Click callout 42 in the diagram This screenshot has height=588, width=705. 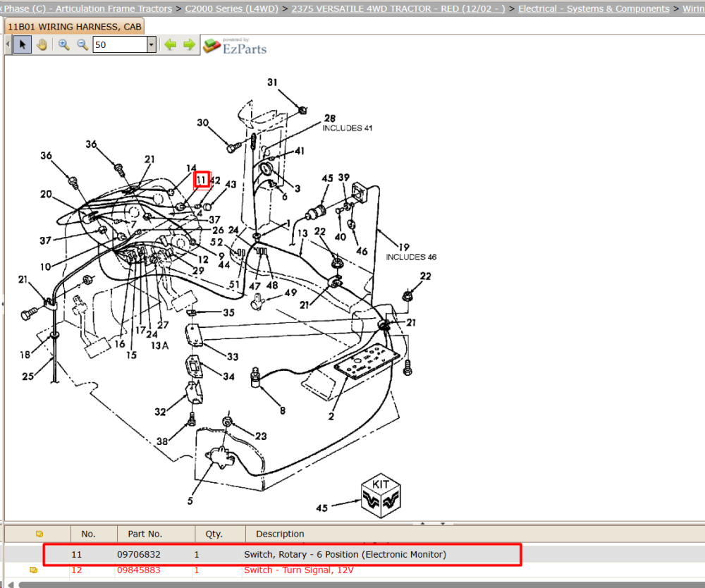[216, 180]
